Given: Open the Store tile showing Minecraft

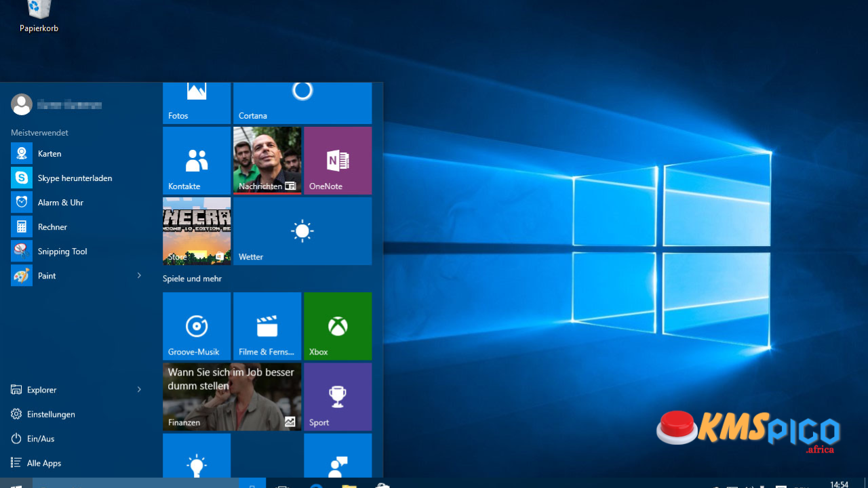Looking at the screenshot, I should click(197, 231).
